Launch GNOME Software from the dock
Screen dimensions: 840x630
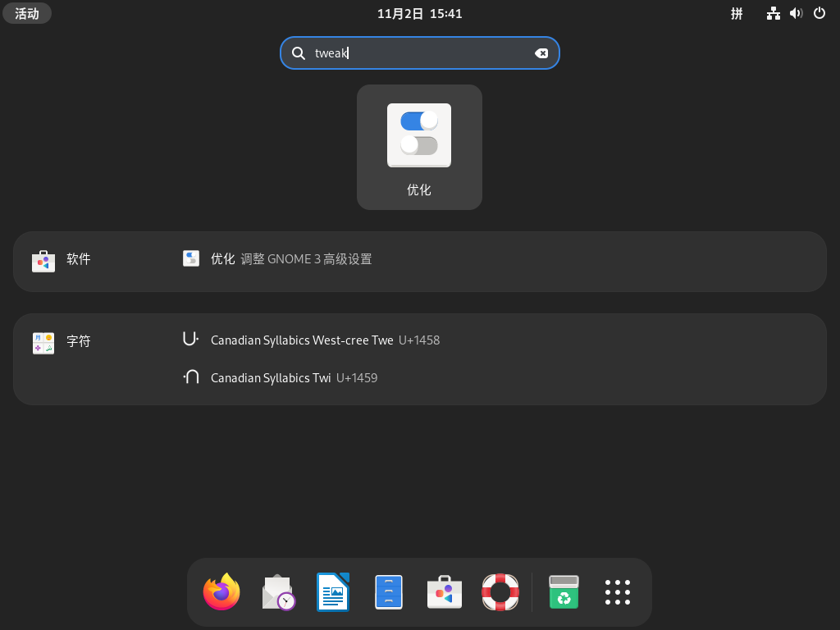click(445, 592)
